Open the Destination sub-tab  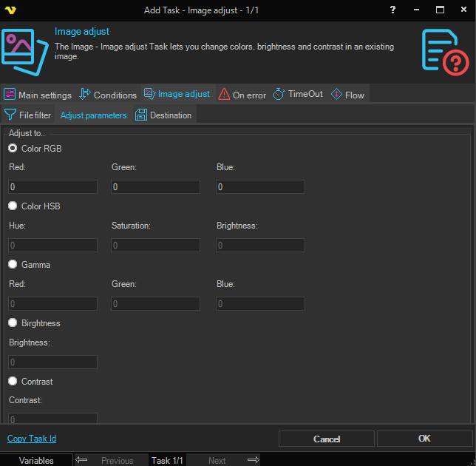click(x=163, y=115)
